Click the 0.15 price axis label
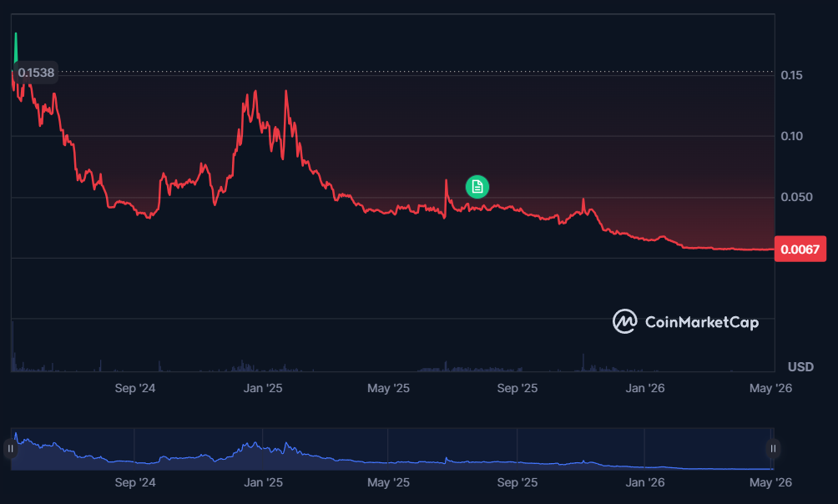This screenshot has height=504, width=838. 791,75
